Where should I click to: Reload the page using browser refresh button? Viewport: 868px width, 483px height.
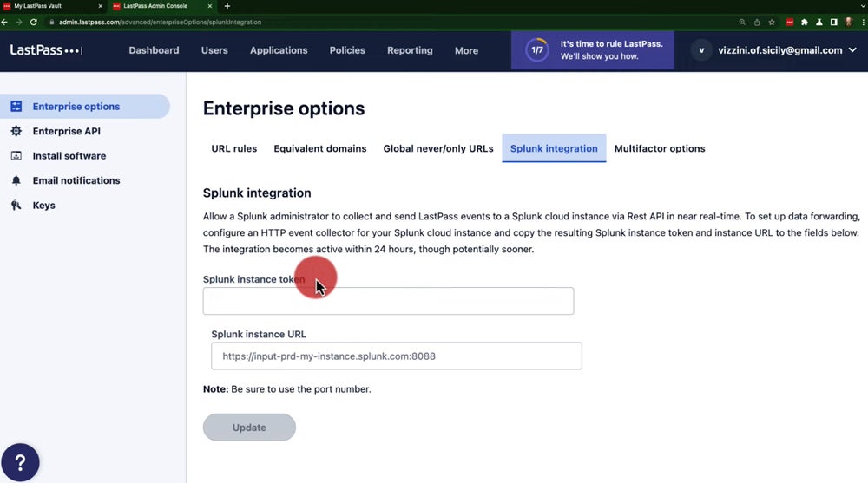(x=32, y=22)
